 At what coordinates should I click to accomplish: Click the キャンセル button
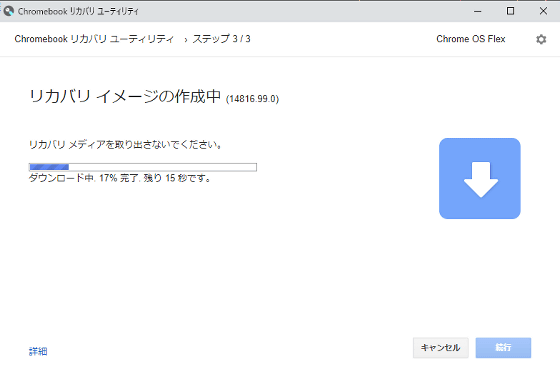pos(440,348)
